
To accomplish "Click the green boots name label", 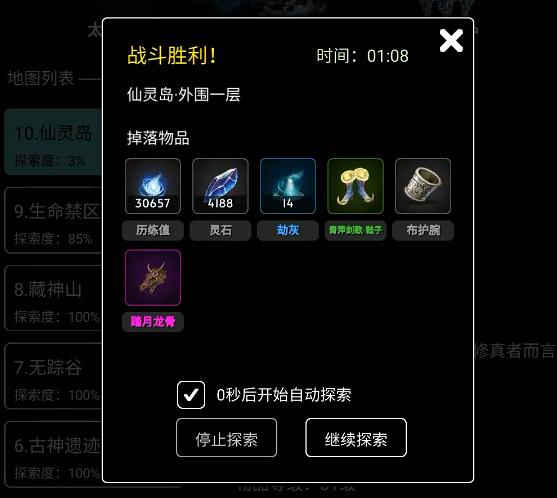I will [355, 231].
